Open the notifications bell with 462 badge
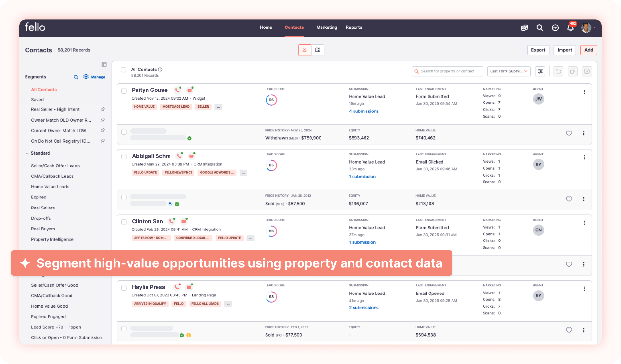 [571, 28]
